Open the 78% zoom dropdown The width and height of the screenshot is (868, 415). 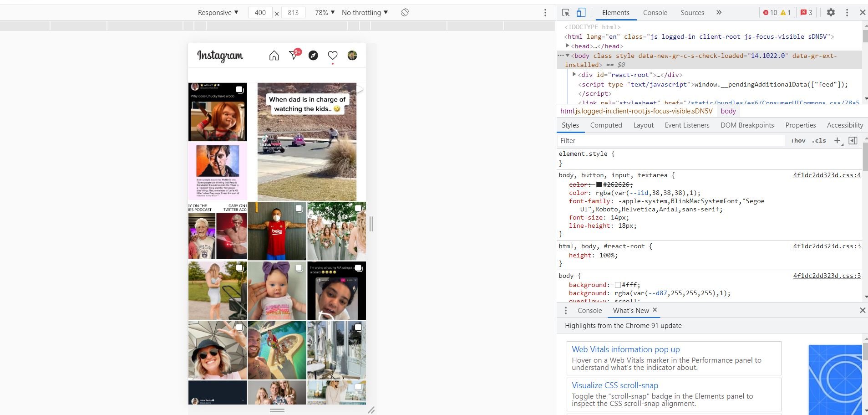click(325, 13)
